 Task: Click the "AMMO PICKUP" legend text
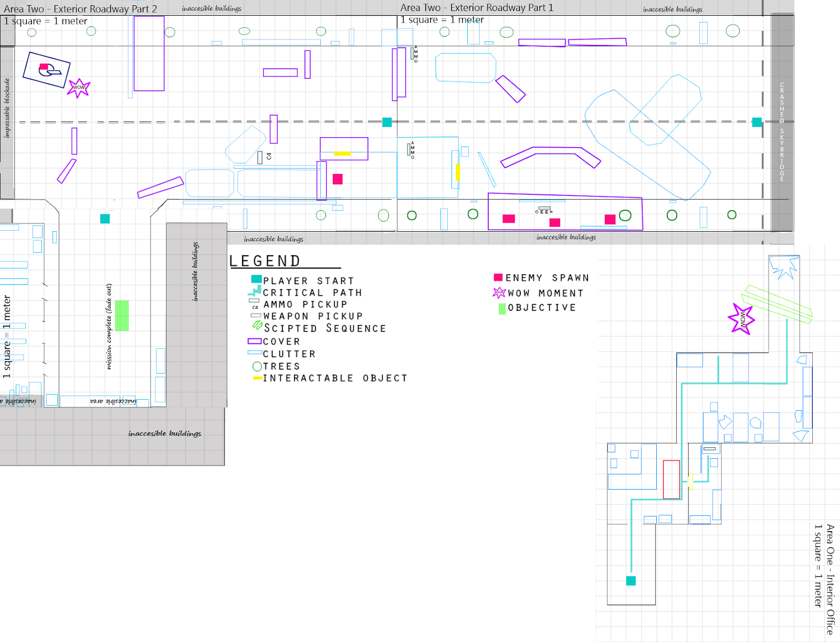click(306, 305)
